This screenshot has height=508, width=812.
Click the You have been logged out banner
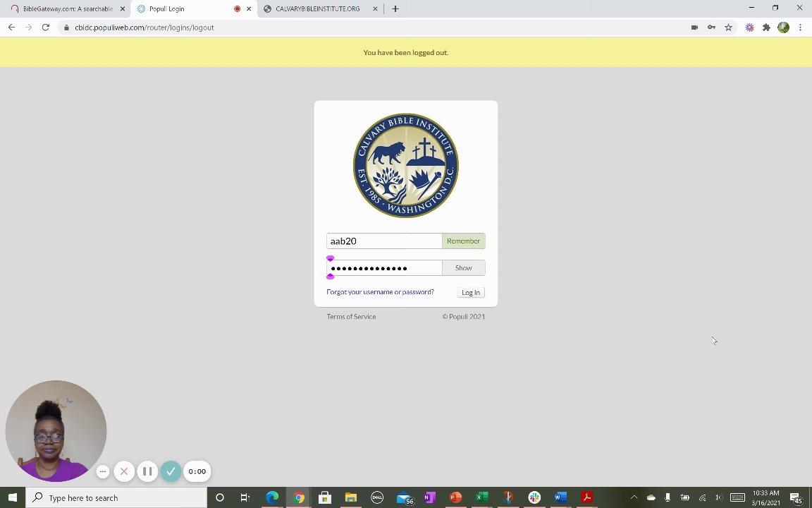pos(406,52)
